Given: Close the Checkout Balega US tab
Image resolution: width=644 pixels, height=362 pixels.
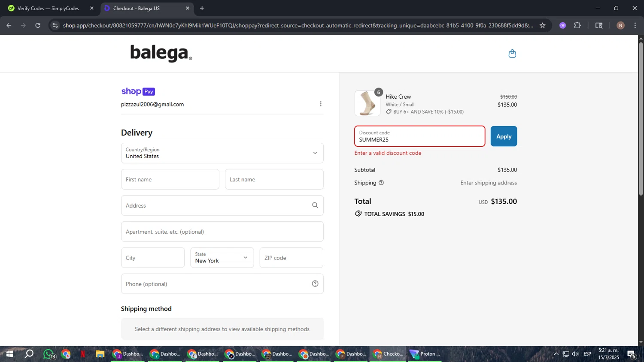Looking at the screenshot, I should tap(188, 8).
